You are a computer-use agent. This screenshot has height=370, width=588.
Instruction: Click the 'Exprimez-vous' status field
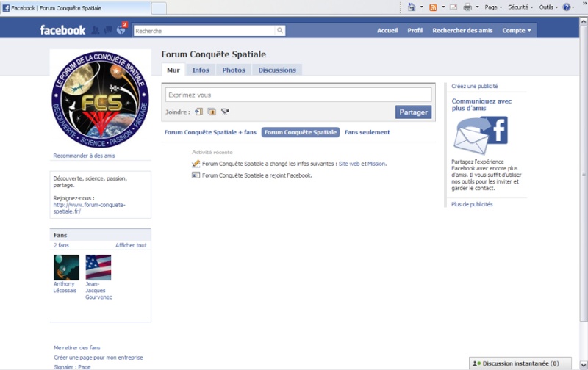coord(298,95)
